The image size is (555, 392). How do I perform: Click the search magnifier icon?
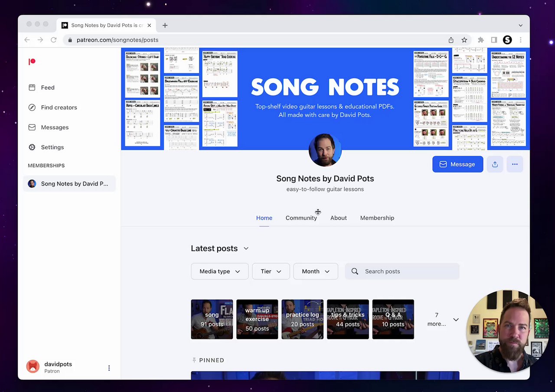[355, 271]
